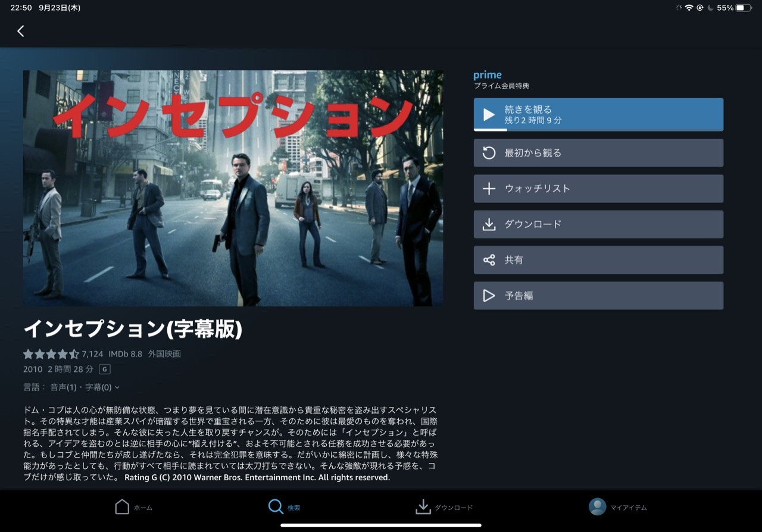Tap the play icon on 続きを観る
The height and width of the screenshot is (532, 762).
489,115
